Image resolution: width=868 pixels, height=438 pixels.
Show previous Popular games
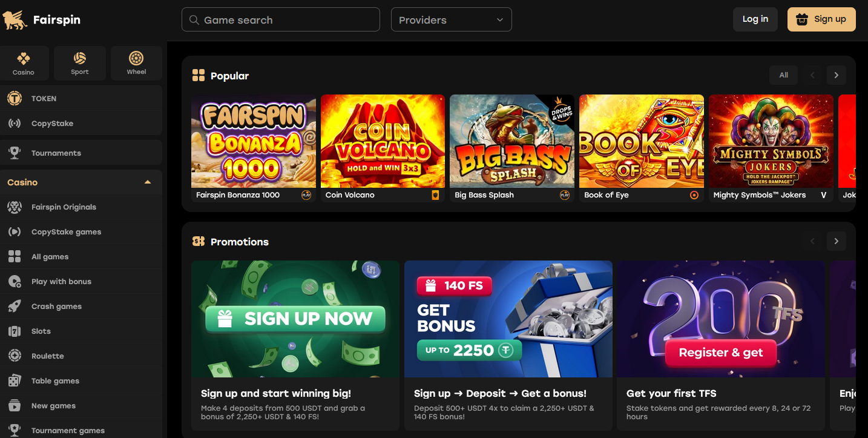[812, 75]
